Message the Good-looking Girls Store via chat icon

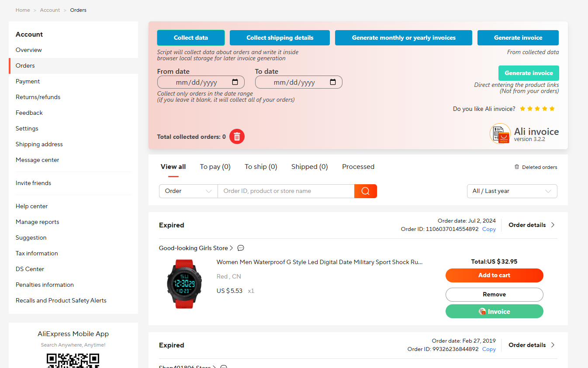(x=241, y=248)
